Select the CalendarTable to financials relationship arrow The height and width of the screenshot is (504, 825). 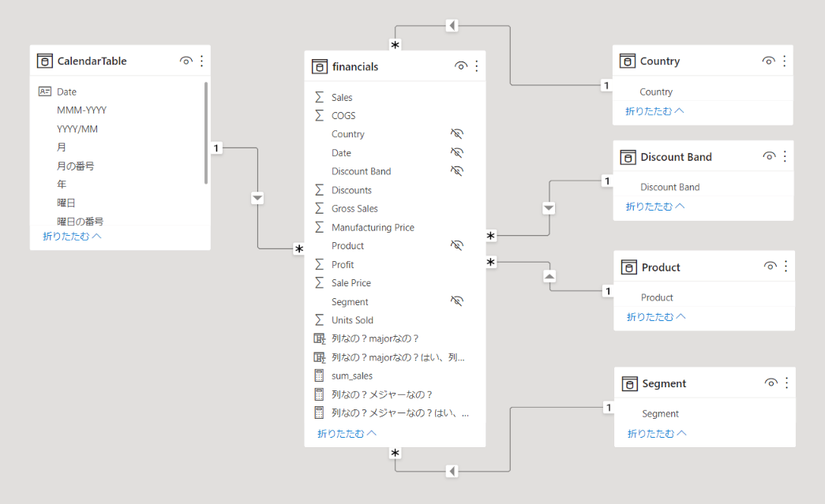tap(257, 198)
